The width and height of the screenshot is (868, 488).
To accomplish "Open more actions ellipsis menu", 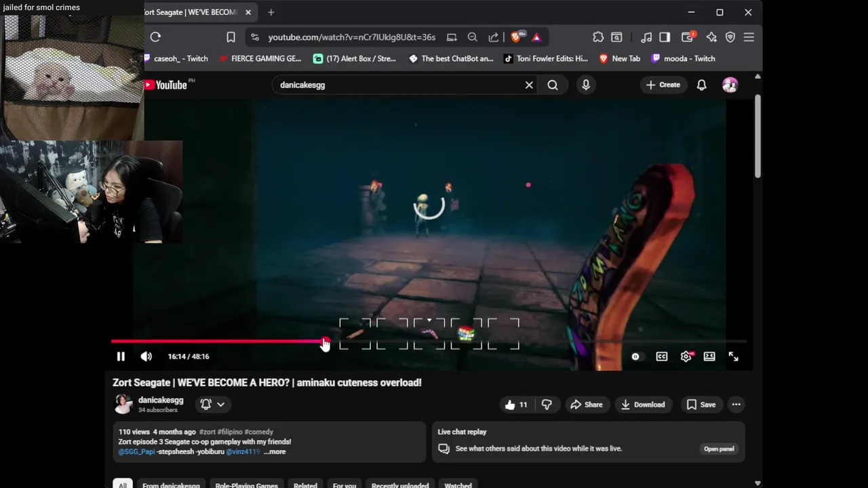I will pyautogui.click(x=736, y=405).
